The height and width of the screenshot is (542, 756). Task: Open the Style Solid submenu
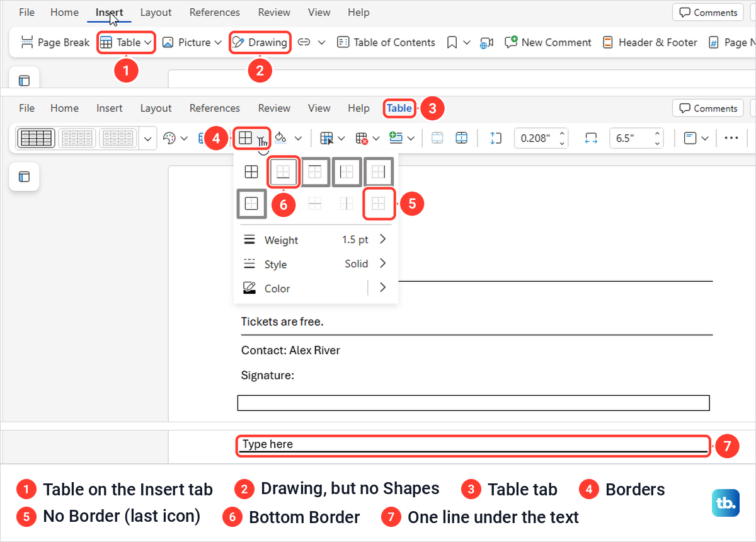click(x=315, y=264)
